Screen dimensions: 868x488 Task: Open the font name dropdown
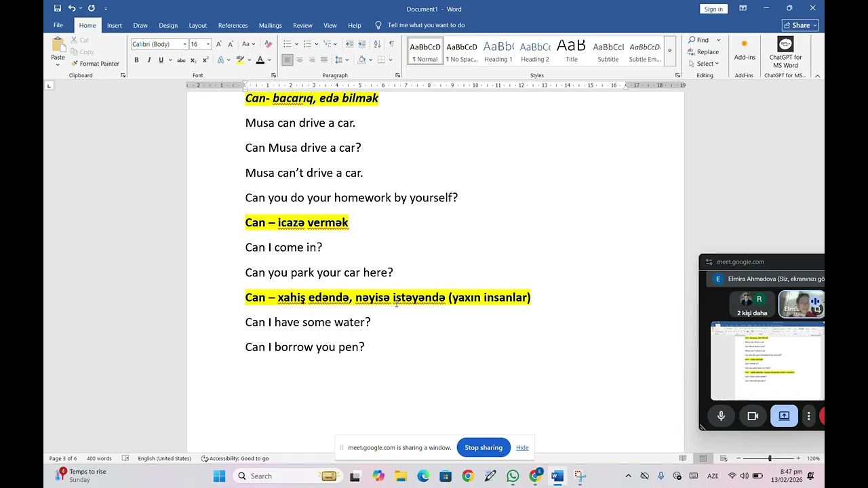(x=184, y=44)
